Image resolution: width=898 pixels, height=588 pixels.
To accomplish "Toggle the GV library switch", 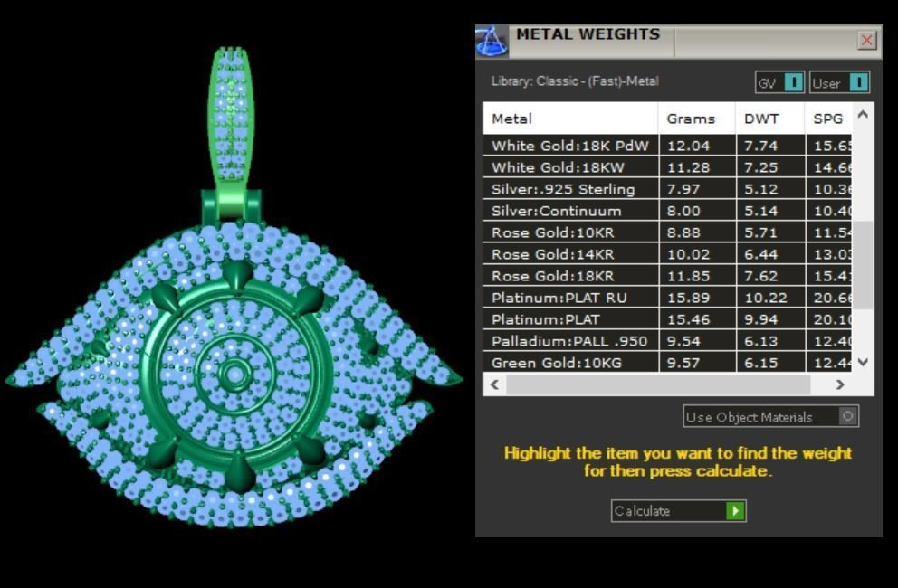I will pyautogui.click(x=779, y=83).
